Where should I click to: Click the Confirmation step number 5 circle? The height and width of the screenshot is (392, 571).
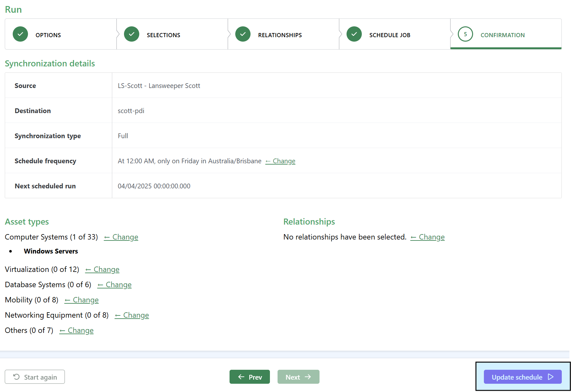(x=465, y=34)
